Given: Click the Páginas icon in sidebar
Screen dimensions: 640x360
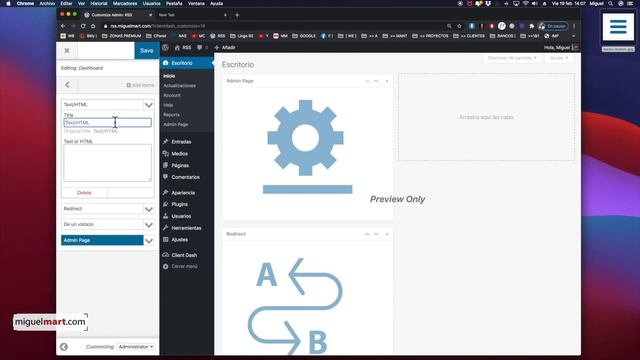Looking at the screenshot, I should tap(165, 165).
